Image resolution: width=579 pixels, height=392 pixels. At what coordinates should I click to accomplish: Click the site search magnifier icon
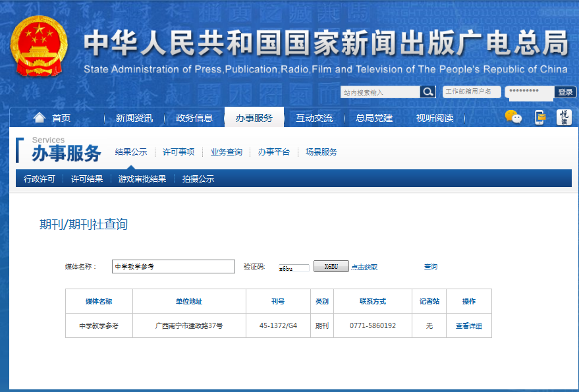point(427,92)
